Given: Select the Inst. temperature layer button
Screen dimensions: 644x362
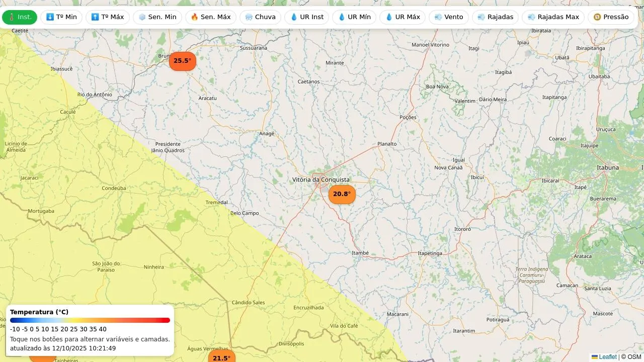Looking at the screenshot, I should pos(20,17).
